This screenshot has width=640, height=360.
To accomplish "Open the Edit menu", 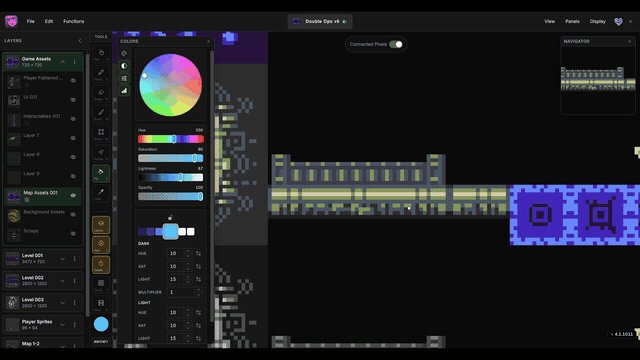I will point(49,21).
